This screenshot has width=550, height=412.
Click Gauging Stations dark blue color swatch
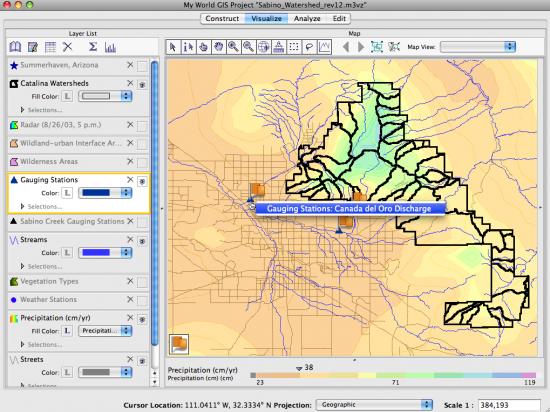tap(96, 193)
